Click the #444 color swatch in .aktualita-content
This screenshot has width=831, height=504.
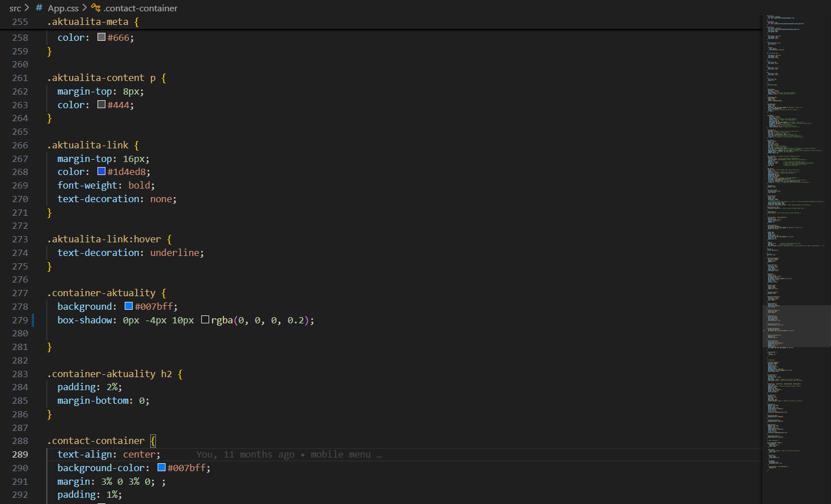point(101,104)
